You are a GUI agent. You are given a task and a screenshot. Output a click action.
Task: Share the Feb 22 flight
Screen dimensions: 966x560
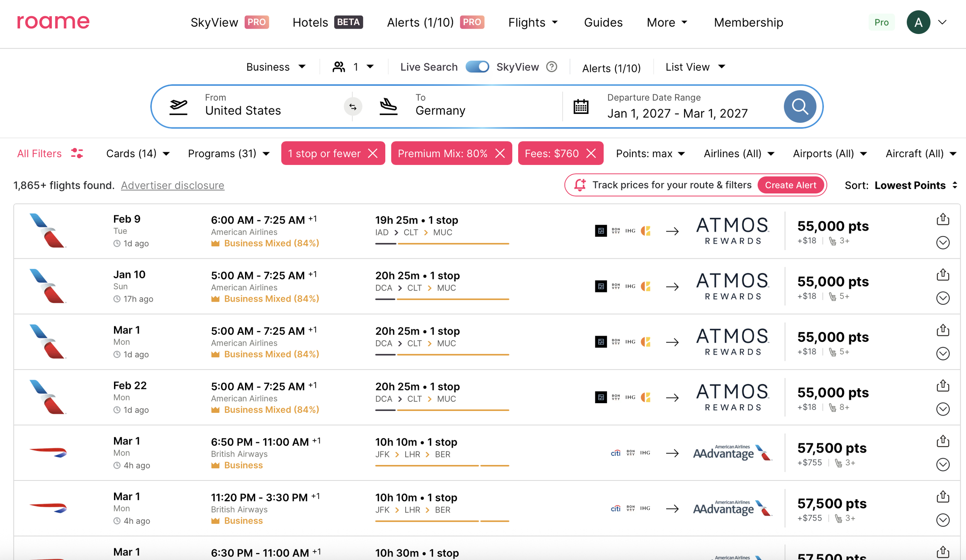(x=943, y=385)
